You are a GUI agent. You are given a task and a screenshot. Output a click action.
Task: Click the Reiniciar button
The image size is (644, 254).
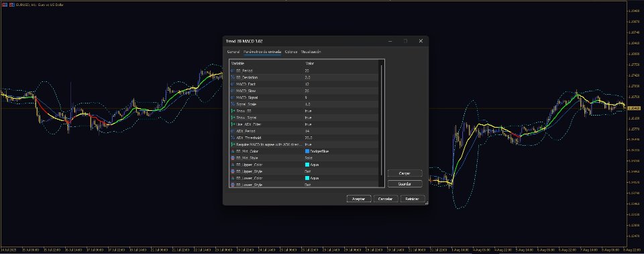[x=413, y=199]
